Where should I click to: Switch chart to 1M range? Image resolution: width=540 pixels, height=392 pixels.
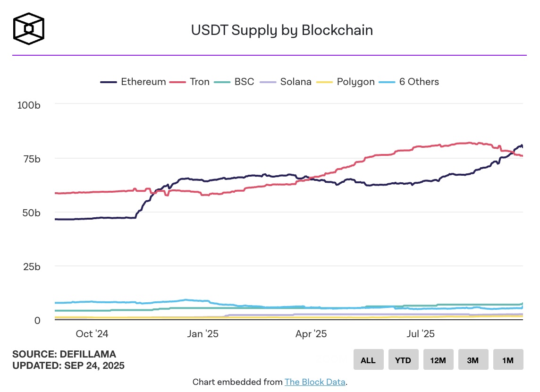click(x=508, y=360)
